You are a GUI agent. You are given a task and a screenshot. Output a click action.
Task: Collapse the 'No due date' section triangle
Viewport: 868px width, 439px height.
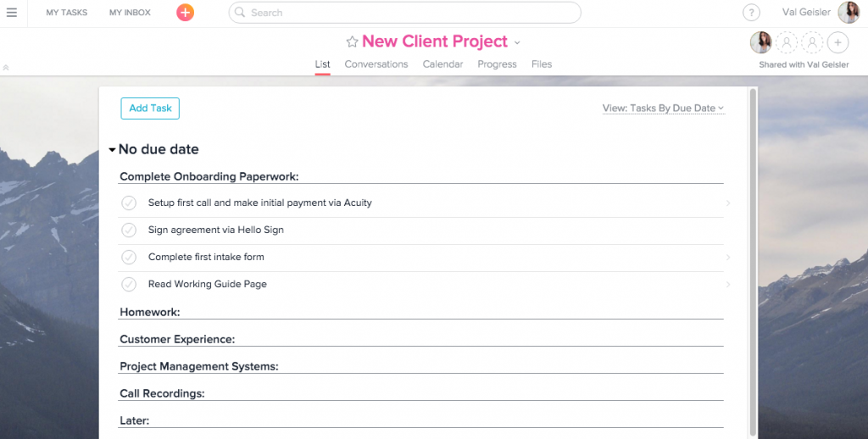(113, 149)
